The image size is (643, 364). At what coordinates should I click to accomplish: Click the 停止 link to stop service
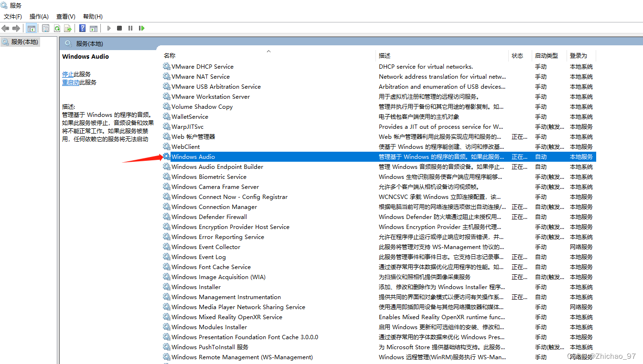[x=68, y=74]
